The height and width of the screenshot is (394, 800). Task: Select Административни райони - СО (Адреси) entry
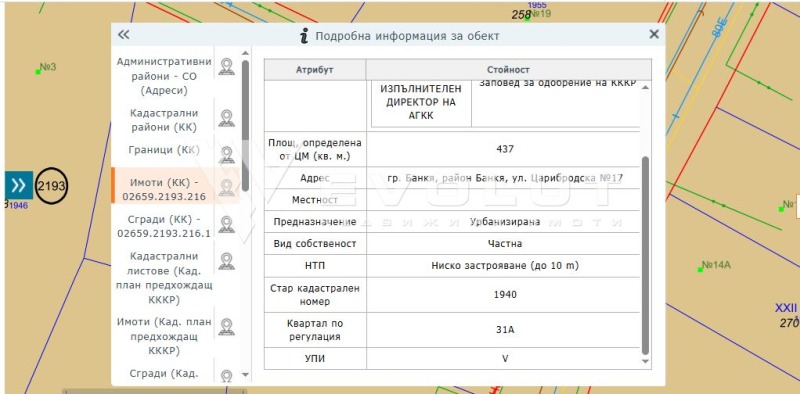click(164, 76)
